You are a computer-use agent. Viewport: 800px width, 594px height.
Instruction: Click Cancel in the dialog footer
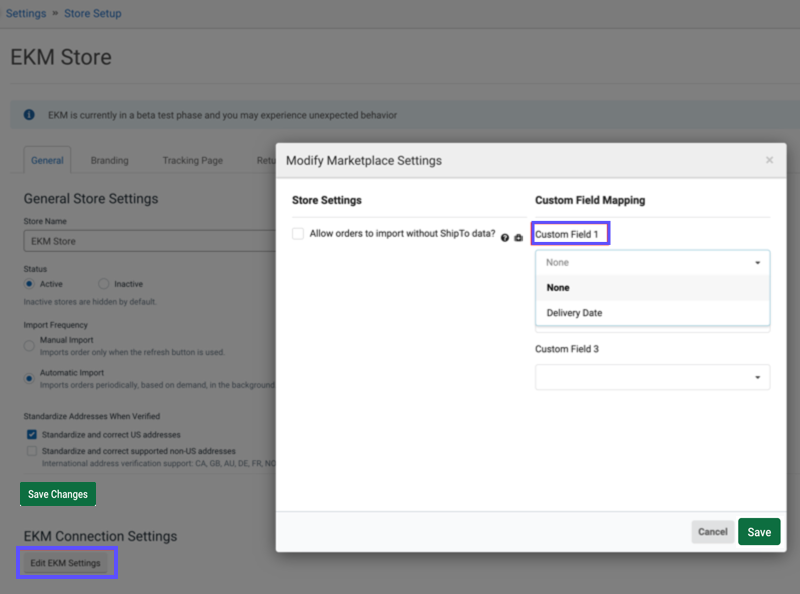coord(712,532)
